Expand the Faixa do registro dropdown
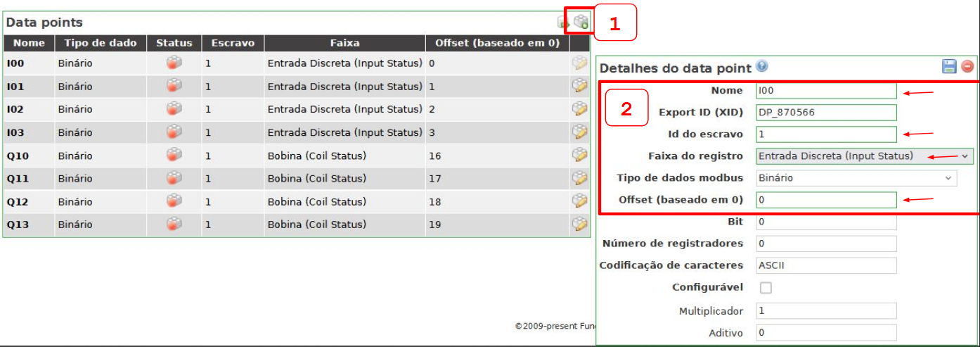The height and width of the screenshot is (347, 980). tap(865, 156)
